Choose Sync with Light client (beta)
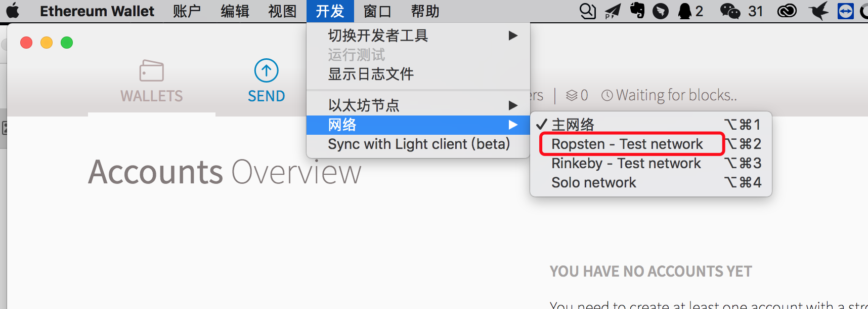The image size is (868, 309). click(418, 144)
